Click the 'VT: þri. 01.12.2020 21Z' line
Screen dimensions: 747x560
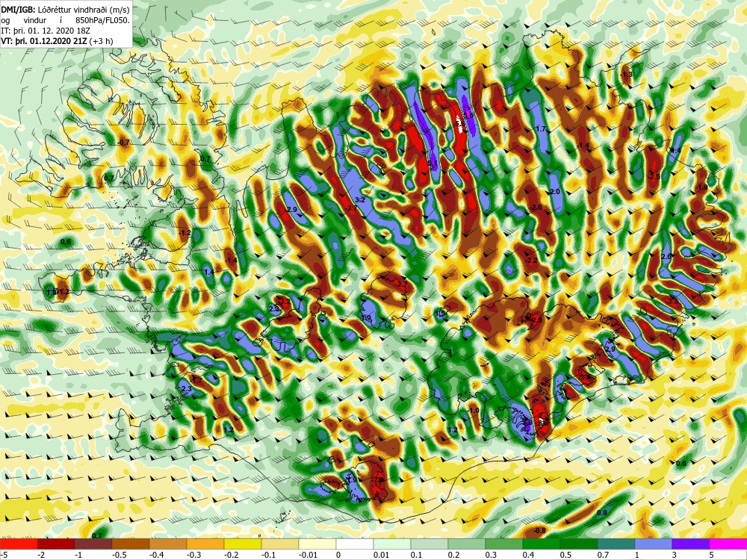(x=44, y=41)
